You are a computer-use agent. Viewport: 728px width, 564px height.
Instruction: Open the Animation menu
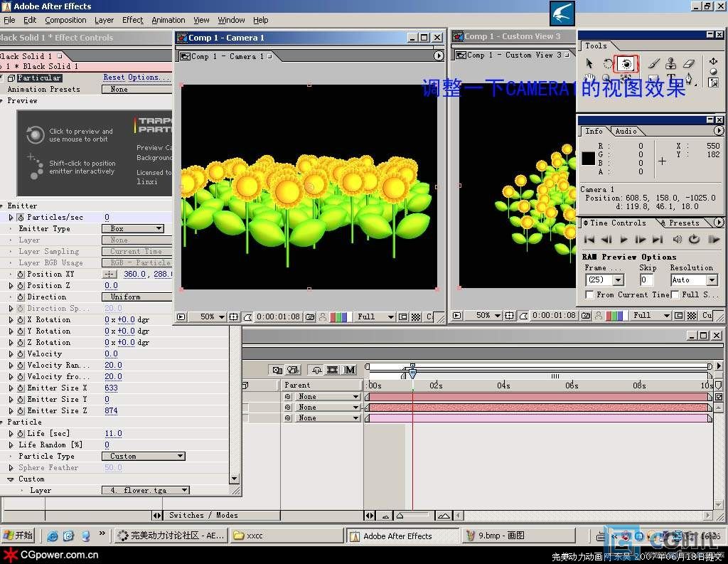click(x=168, y=20)
